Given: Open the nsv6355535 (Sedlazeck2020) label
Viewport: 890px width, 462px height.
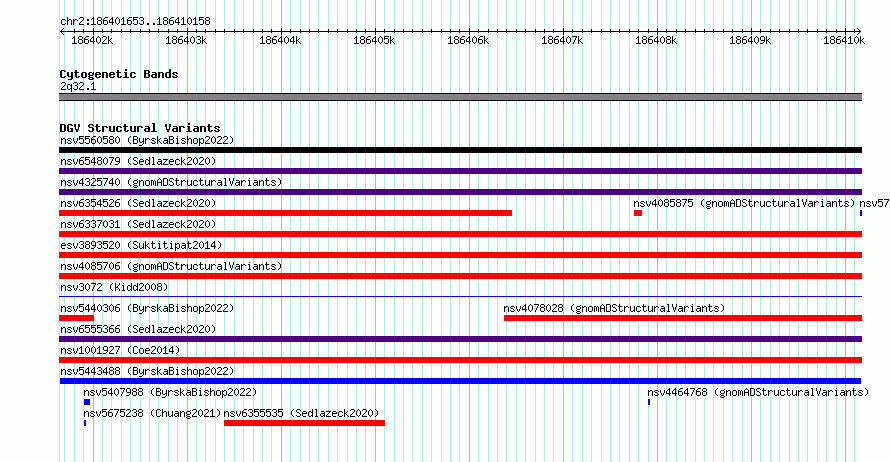Looking at the screenshot, I should click(301, 413).
